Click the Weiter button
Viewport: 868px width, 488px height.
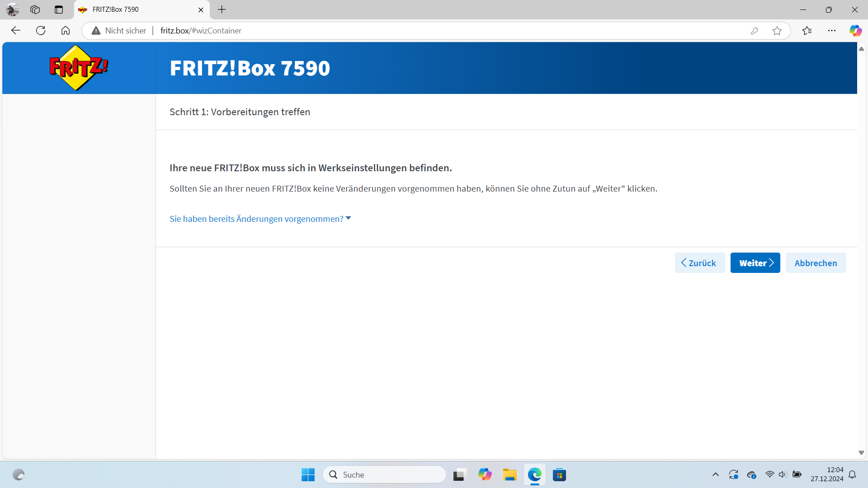pyautogui.click(x=755, y=263)
